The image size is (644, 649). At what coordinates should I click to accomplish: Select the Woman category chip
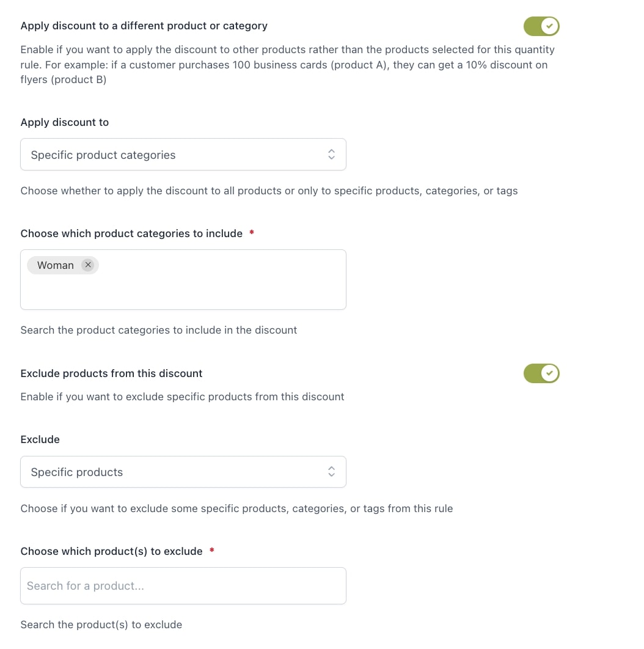coord(56,265)
